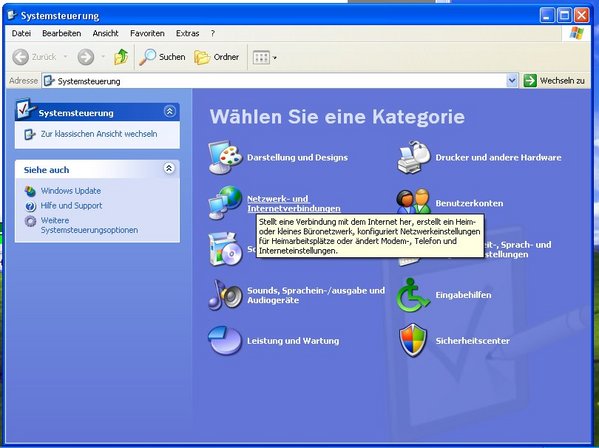Open dropdown arrow next to Zurück

(x=65, y=57)
